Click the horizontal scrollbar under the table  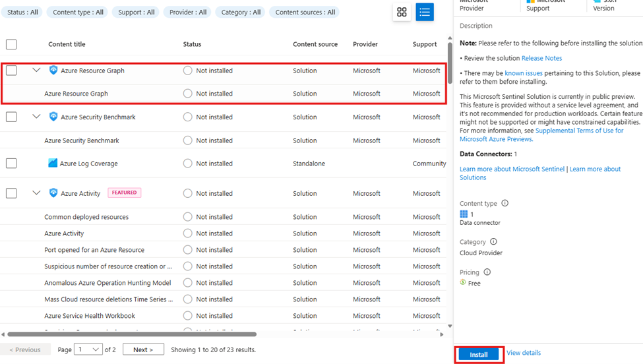[132, 334]
